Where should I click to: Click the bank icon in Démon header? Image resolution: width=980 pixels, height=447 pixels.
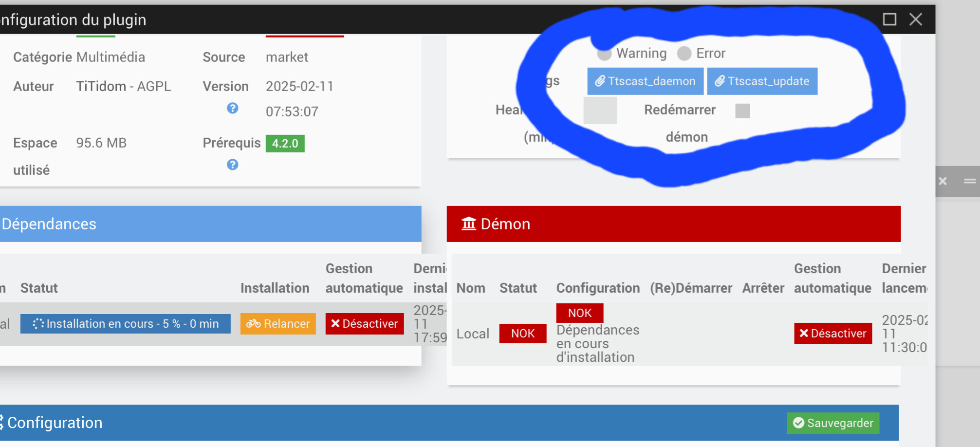coord(469,224)
